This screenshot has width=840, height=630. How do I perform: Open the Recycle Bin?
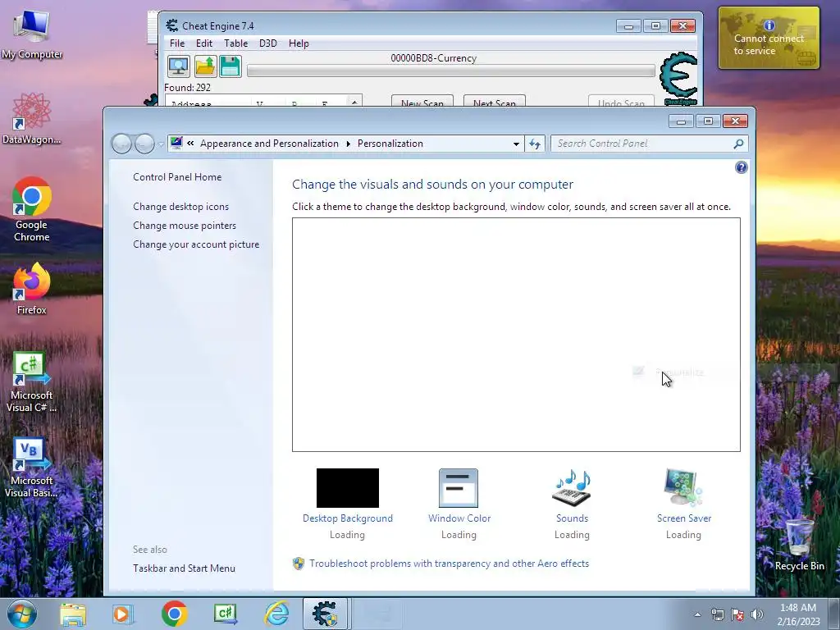coord(799,545)
